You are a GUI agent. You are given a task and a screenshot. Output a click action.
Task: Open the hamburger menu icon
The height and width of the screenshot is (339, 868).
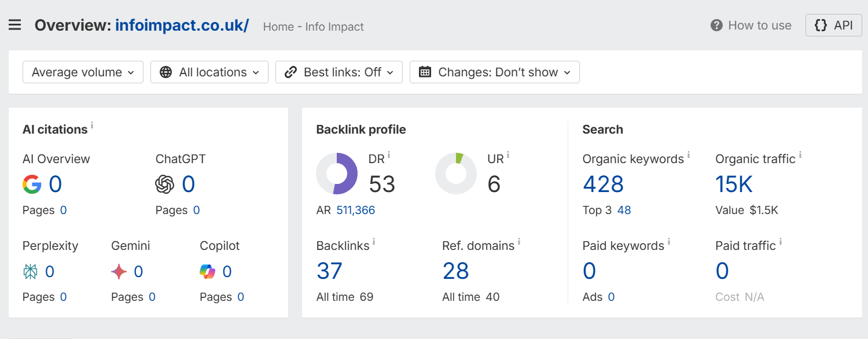tap(14, 25)
